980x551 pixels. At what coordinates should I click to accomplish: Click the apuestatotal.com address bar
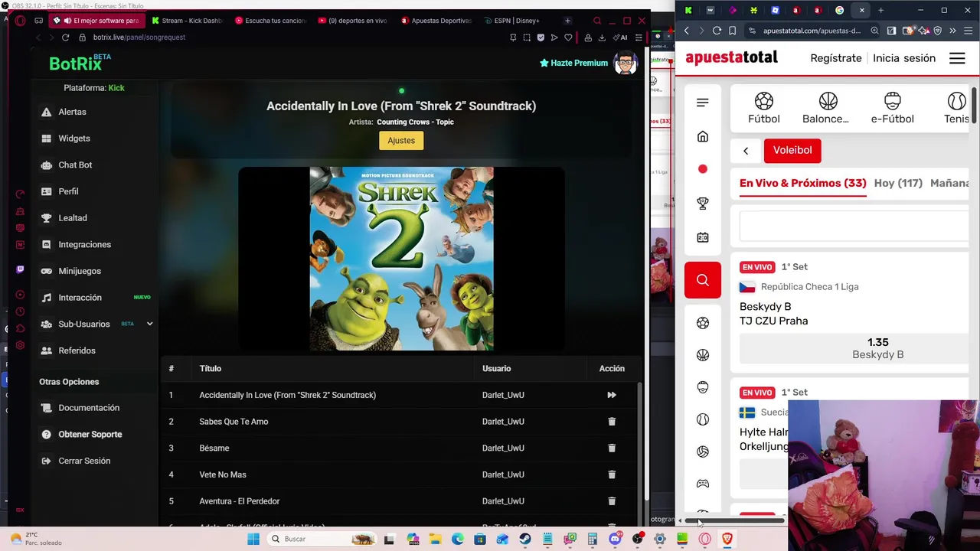point(812,31)
